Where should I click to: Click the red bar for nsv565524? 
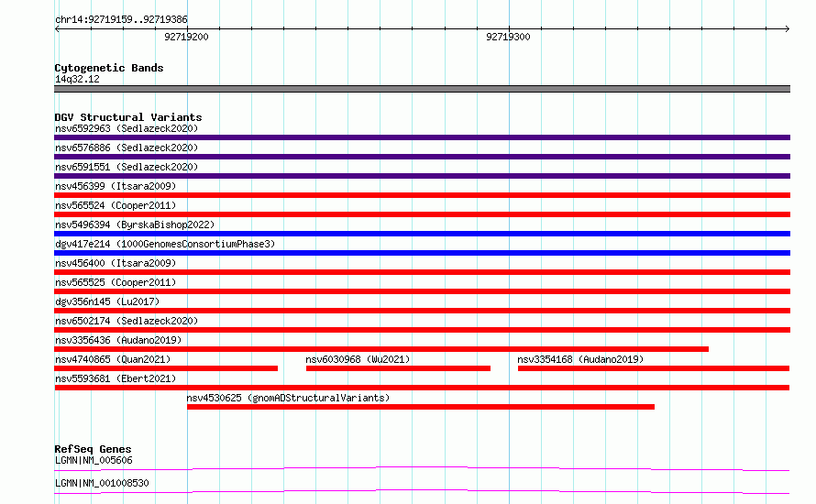(422, 214)
